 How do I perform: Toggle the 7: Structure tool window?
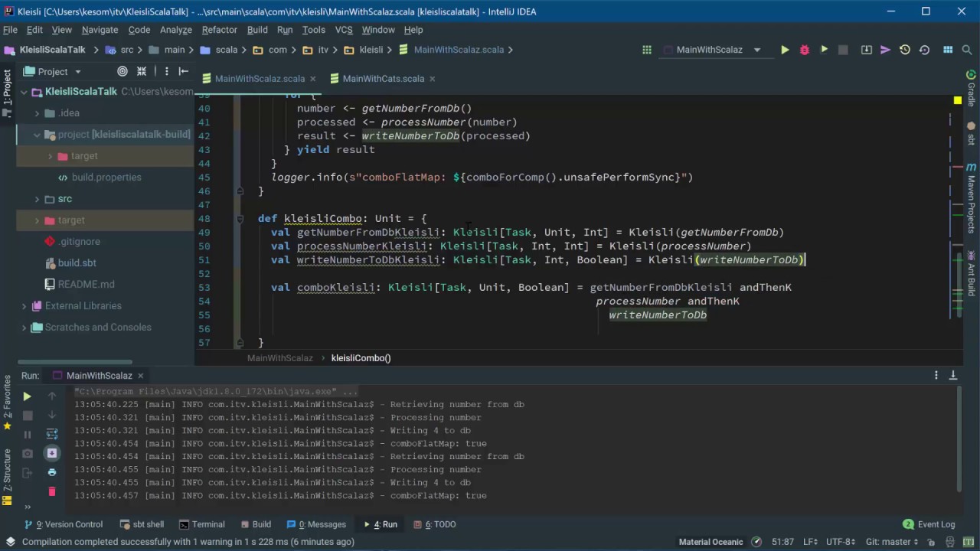(7, 476)
